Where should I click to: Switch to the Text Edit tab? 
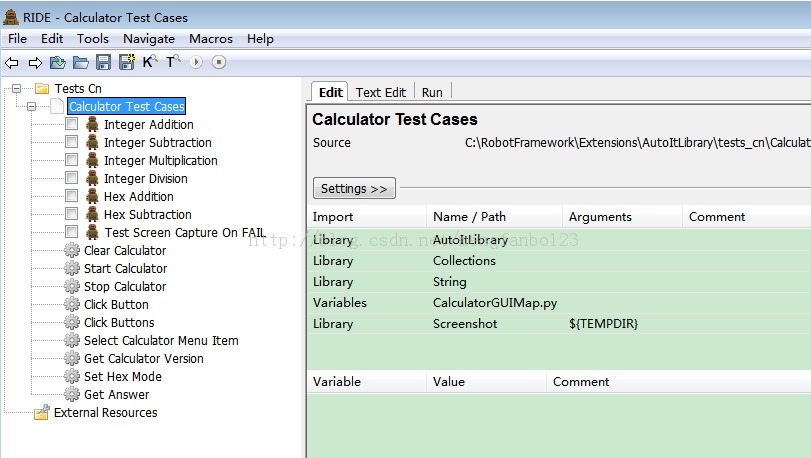pyautogui.click(x=381, y=93)
